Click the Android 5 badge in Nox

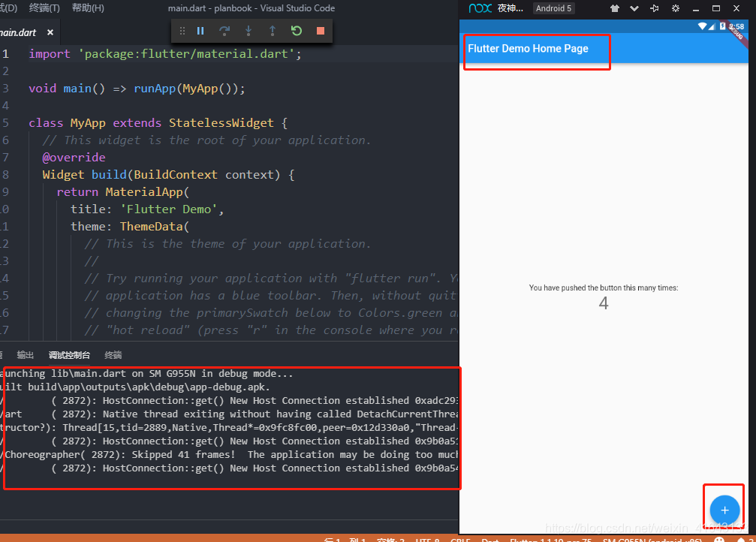click(553, 8)
